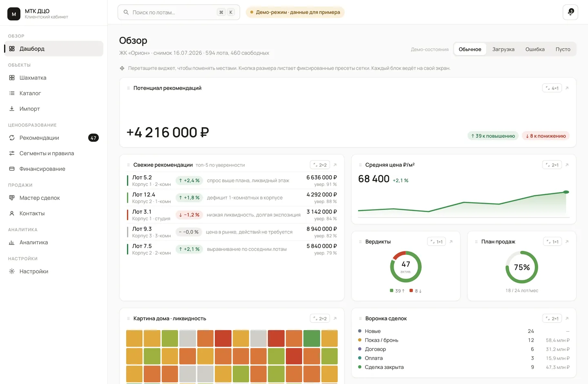Open the notifications icon in the header
The image size is (588, 384).
570,12
